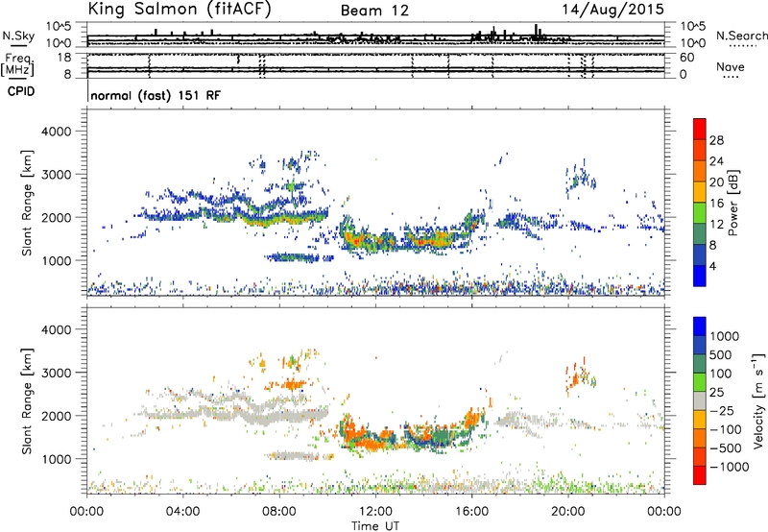Click the 'CPID' label
Image resolution: width=768 pixels, height=532 pixels.
coord(21,91)
